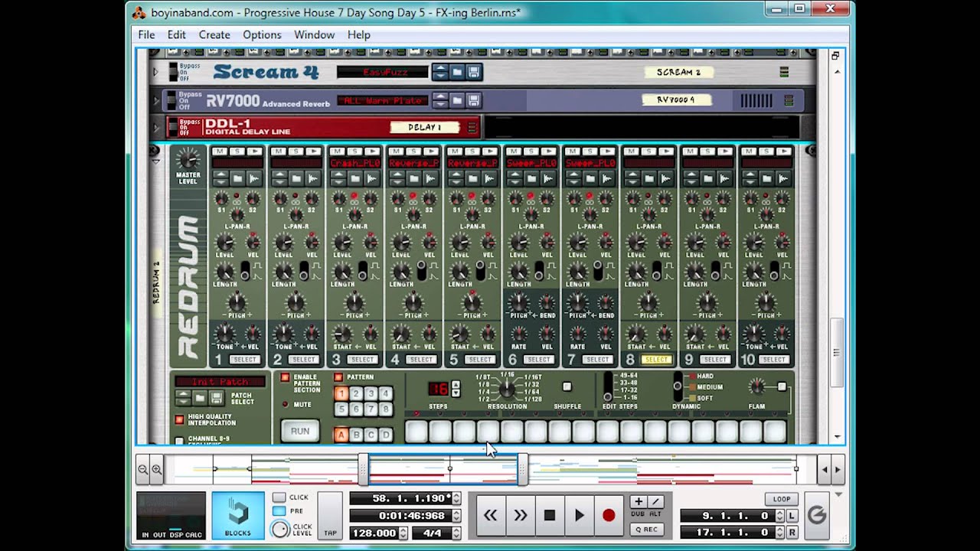Stop playback with the stop button

coord(550,515)
